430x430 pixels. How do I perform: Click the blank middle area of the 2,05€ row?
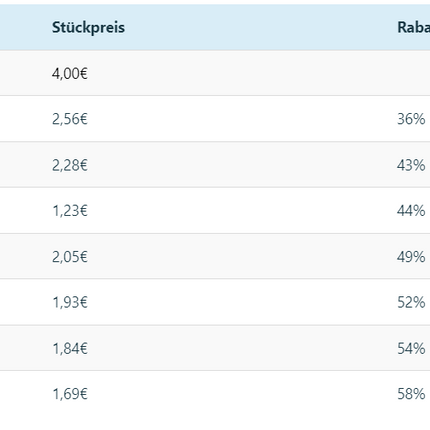240,257
